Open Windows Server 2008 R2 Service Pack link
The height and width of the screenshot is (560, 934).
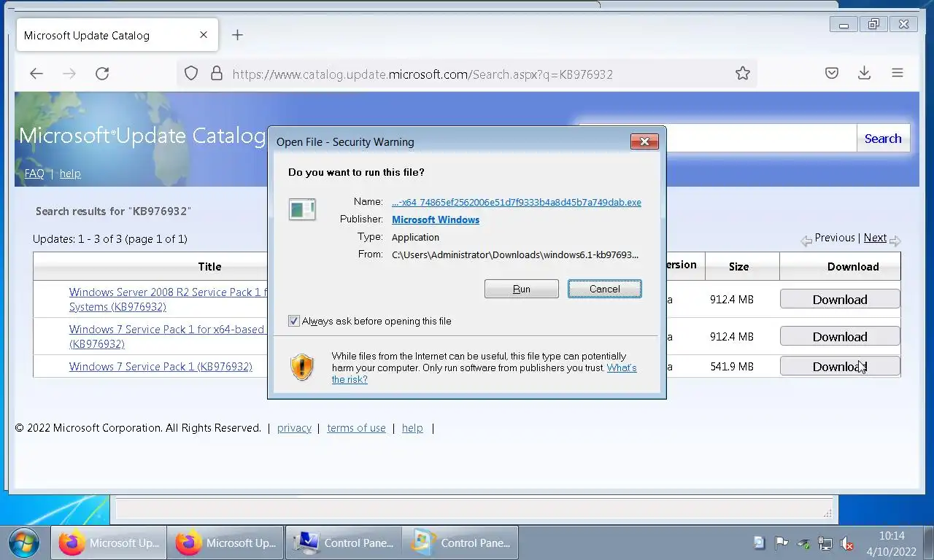(169, 300)
